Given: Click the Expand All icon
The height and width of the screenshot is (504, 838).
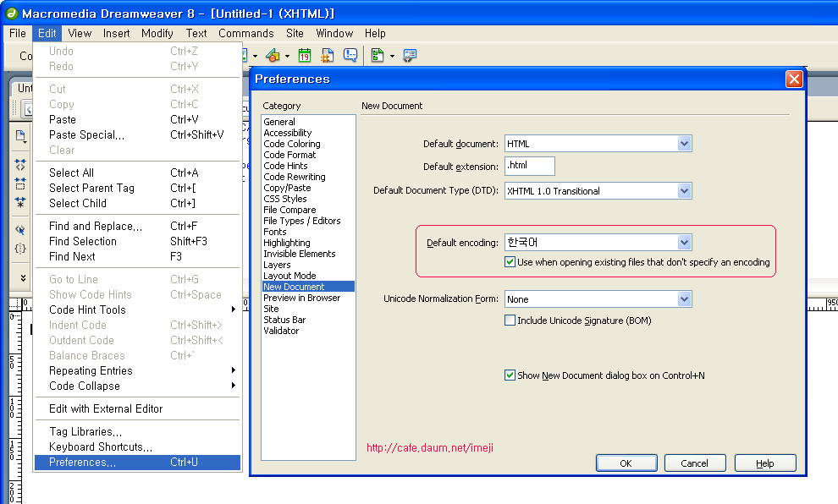Looking at the screenshot, I should pos(20,202).
